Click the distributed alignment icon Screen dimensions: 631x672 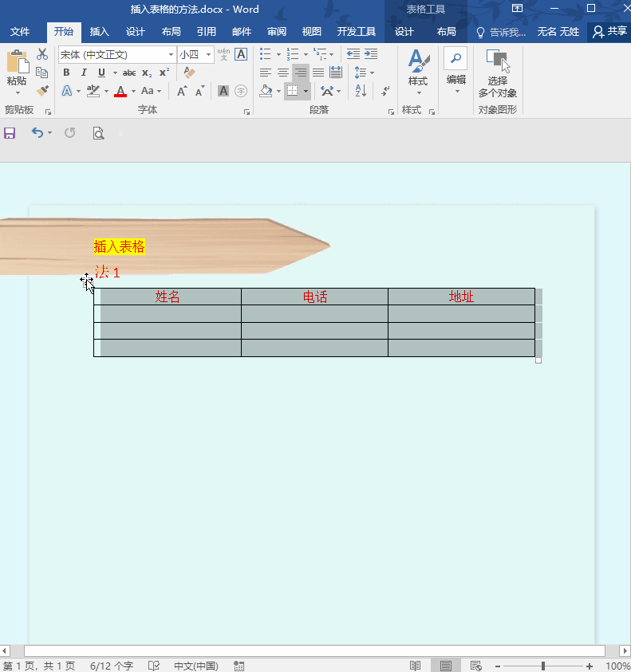[336, 73]
